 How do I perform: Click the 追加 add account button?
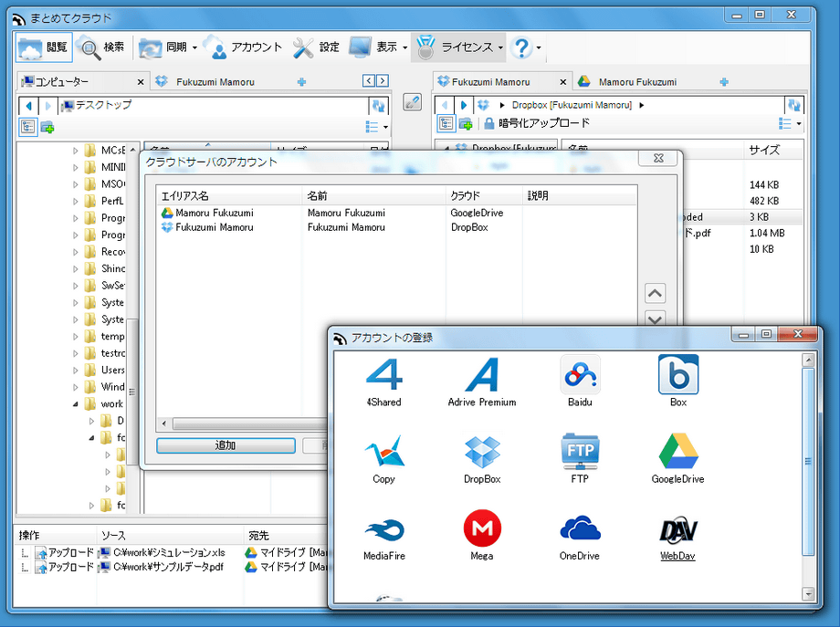226,445
